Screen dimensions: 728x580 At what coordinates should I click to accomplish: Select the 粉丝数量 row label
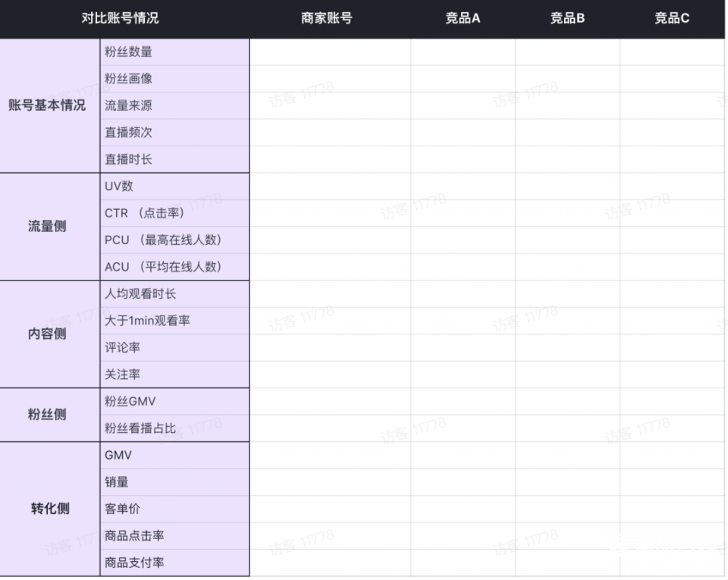coord(174,52)
